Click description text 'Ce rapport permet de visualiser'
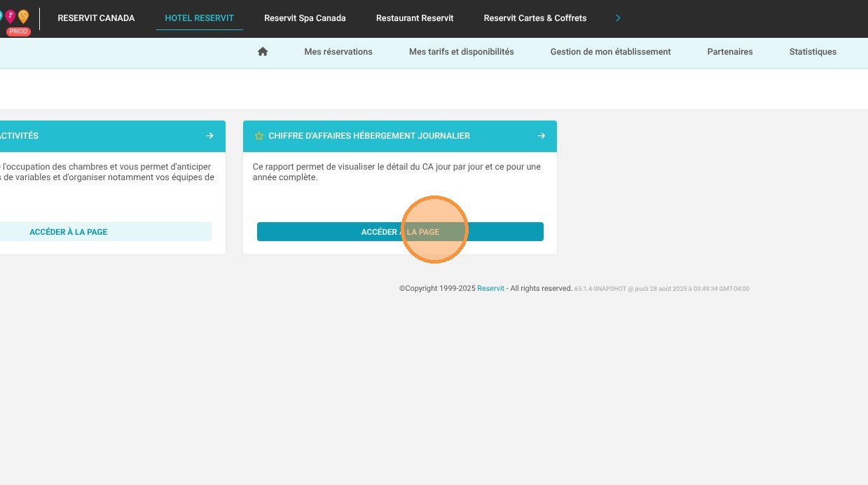This screenshot has height=485, width=868. tap(397, 172)
